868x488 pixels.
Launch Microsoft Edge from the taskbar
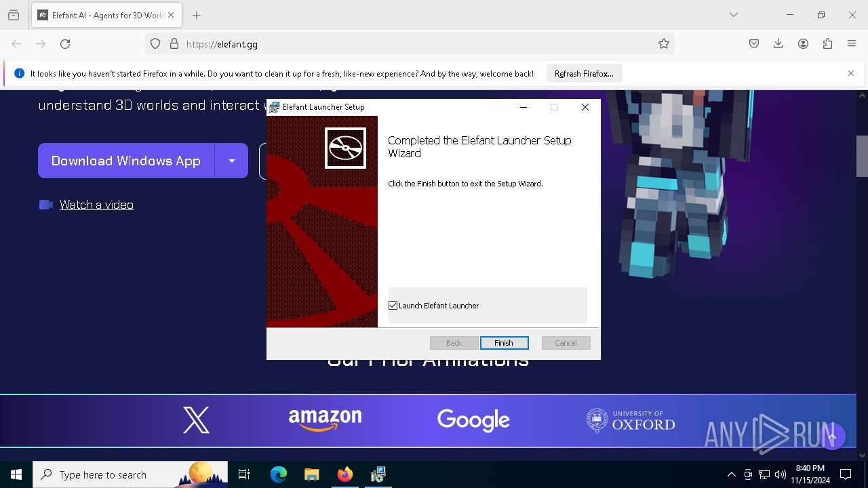click(x=279, y=474)
